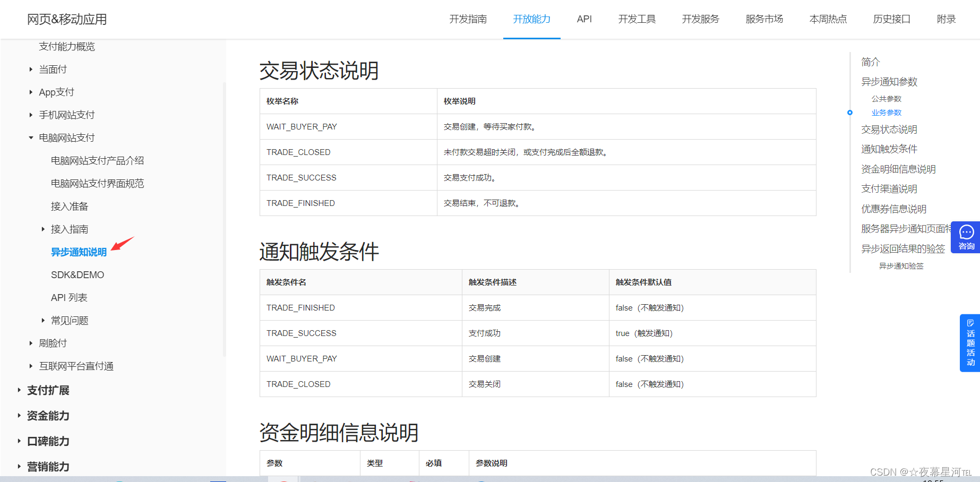Open 电脑网站支付界面规范 page
The height and width of the screenshot is (482, 980).
[97, 184]
